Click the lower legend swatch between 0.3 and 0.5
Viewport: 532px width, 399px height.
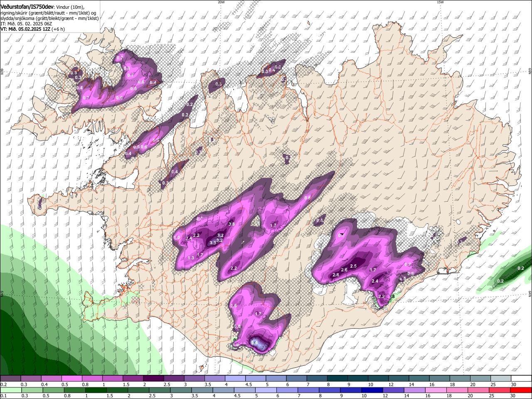32,390
